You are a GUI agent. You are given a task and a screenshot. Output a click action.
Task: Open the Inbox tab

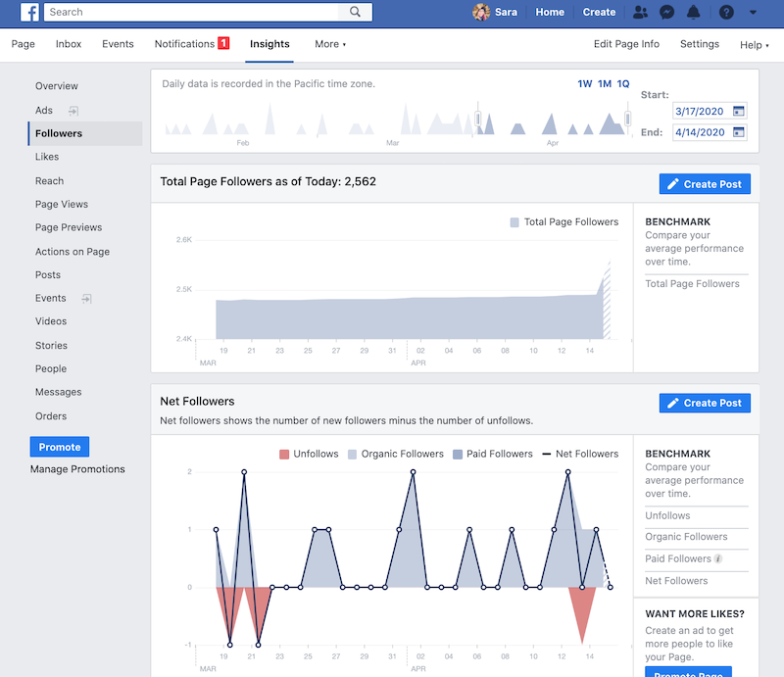pyautogui.click(x=69, y=44)
